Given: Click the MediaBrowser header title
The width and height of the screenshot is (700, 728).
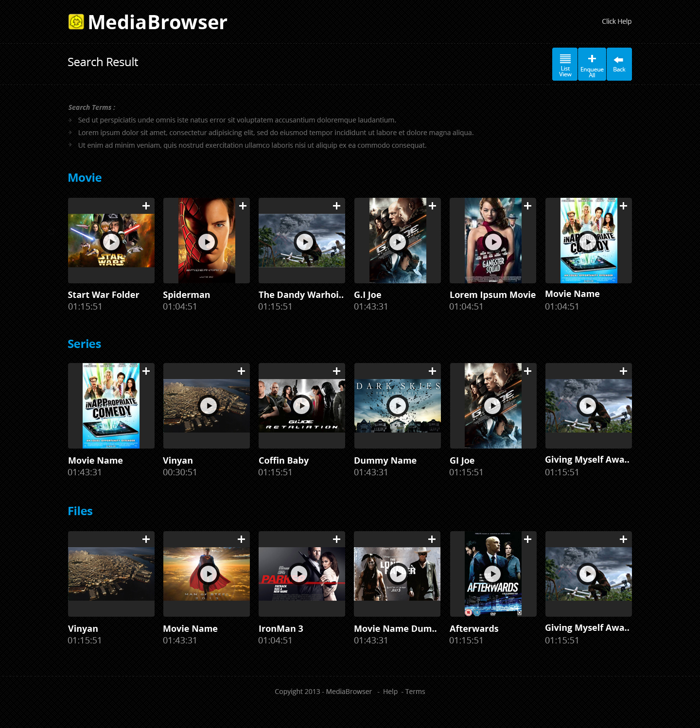Looking at the screenshot, I should [x=157, y=22].
